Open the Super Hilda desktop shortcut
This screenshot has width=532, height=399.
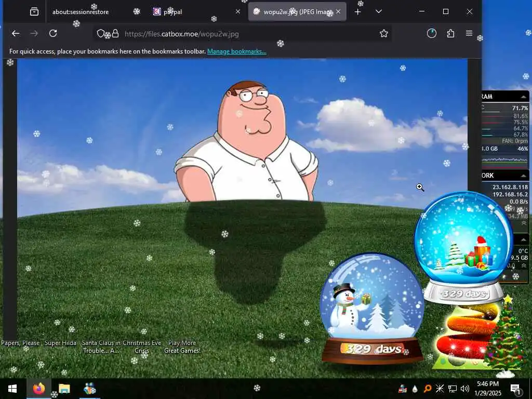coord(60,343)
